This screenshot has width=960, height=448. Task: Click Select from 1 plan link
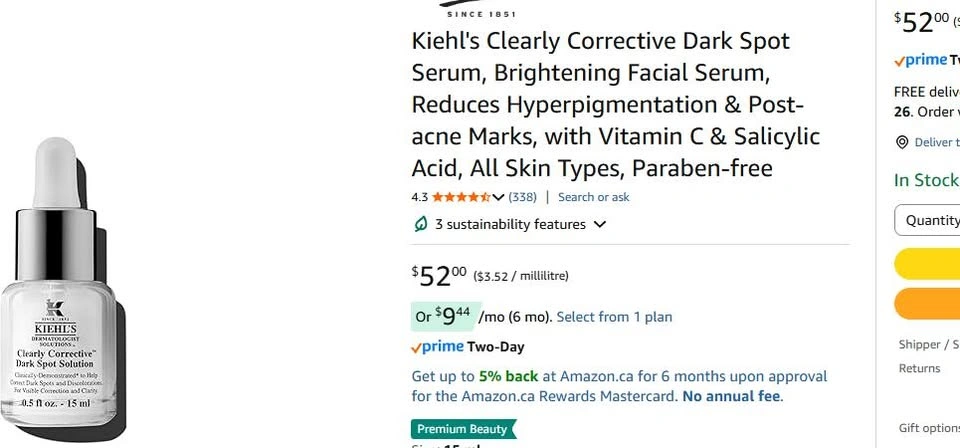click(614, 317)
